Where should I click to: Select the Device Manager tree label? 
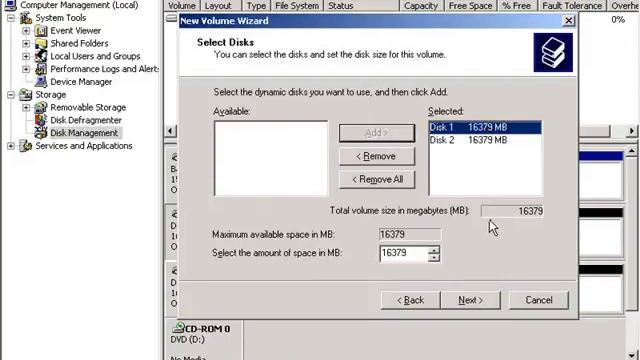[x=81, y=82]
